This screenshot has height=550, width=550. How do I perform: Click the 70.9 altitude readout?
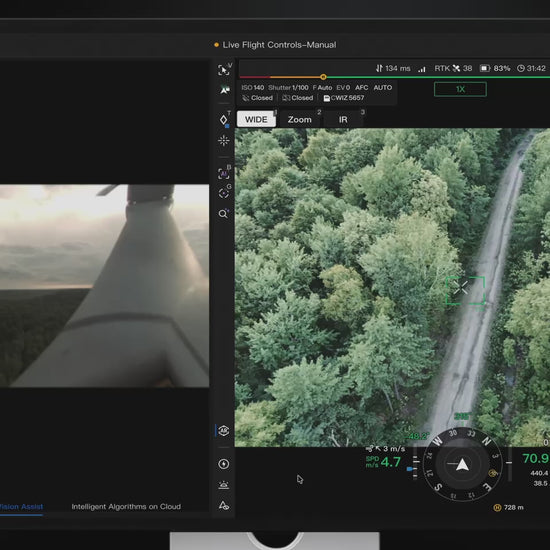[536, 458]
